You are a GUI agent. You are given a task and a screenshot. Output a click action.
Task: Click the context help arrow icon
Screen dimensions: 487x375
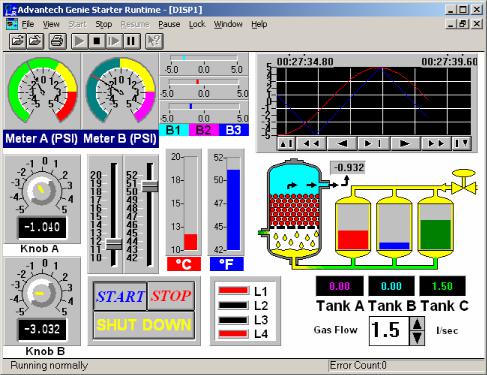coord(154,41)
